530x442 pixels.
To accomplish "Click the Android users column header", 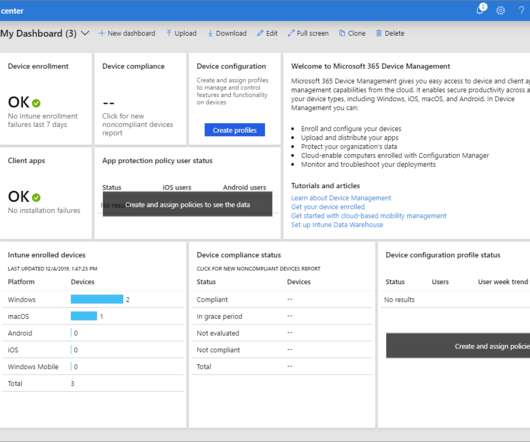I will click(244, 188).
